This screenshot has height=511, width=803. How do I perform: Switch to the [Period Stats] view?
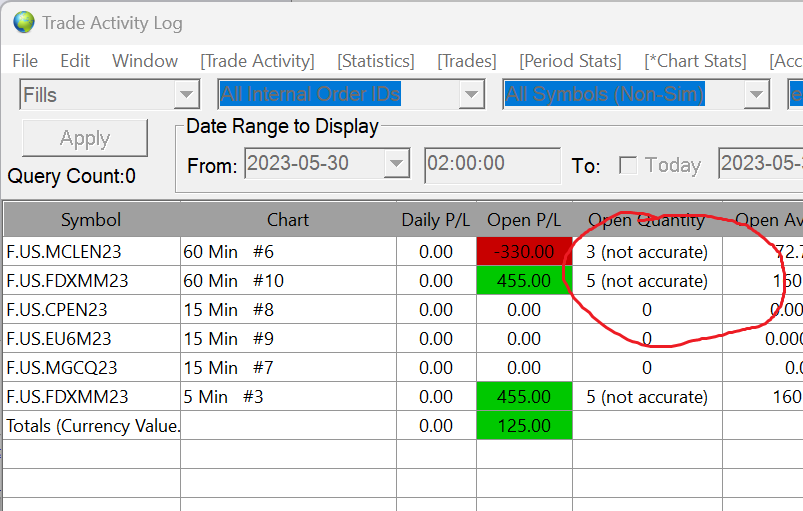click(570, 61)
